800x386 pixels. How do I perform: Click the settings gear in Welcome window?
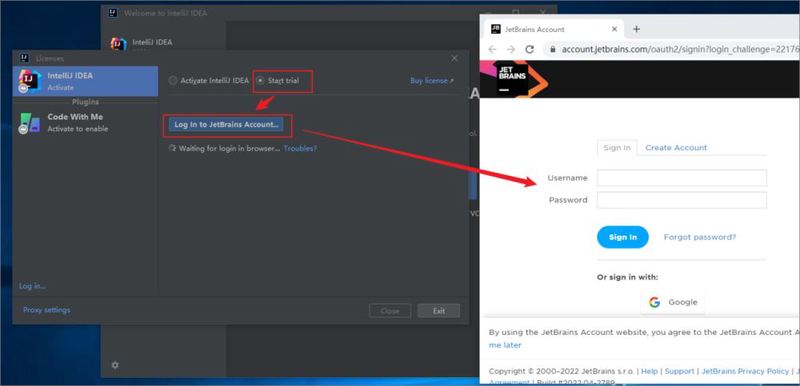point(115,365)
